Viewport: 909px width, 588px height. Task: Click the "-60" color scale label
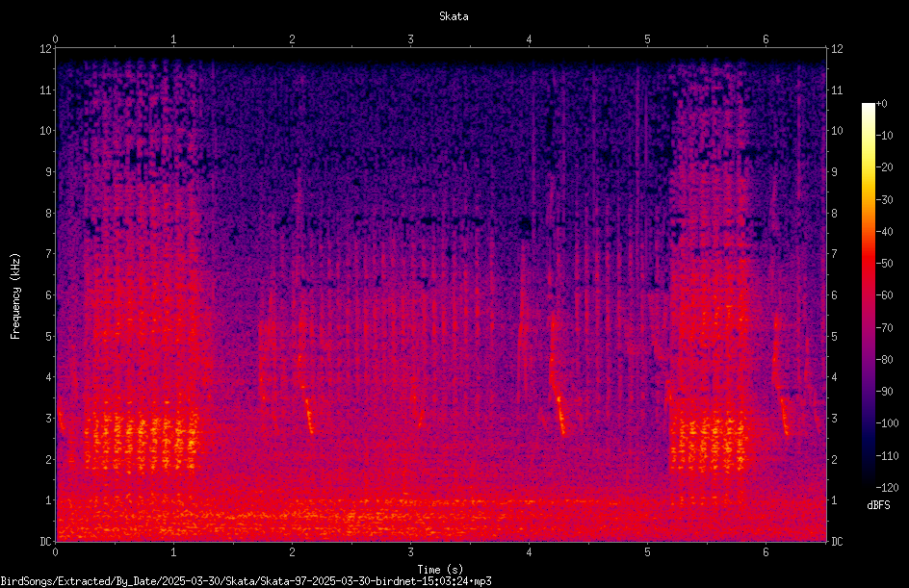[x=884, y=295]
